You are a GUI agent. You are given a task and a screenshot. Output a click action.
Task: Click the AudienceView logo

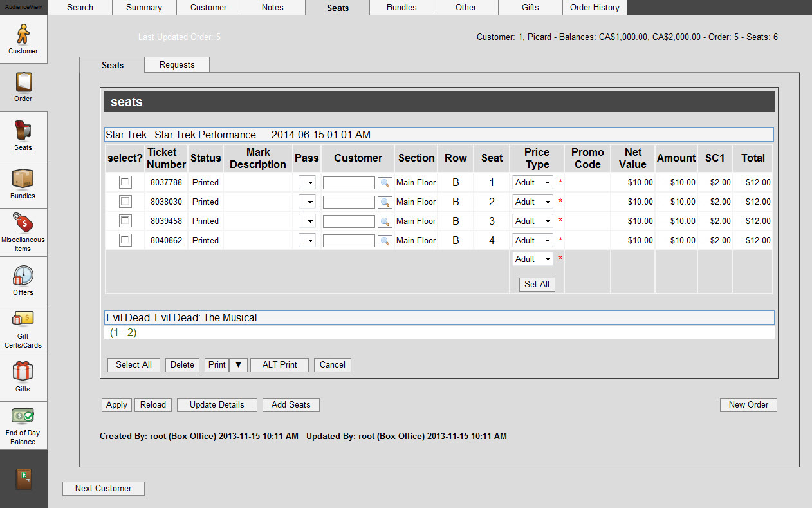[23, 7]
